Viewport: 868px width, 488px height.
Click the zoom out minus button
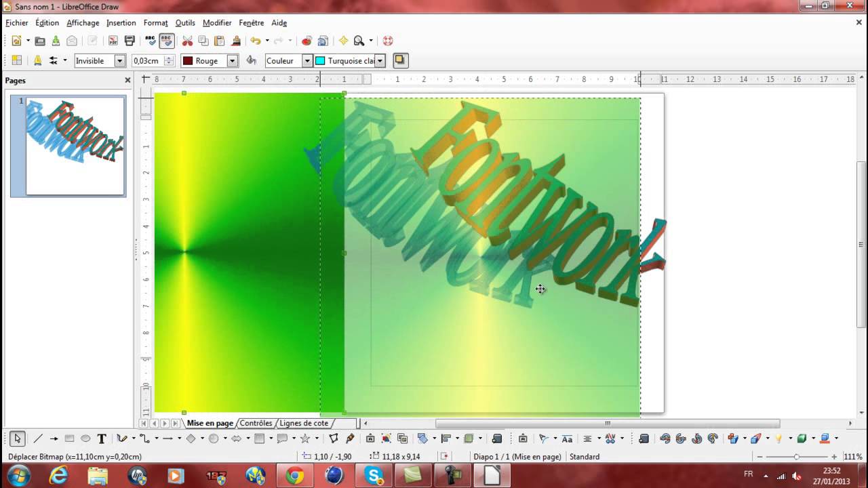click(759, 457)
